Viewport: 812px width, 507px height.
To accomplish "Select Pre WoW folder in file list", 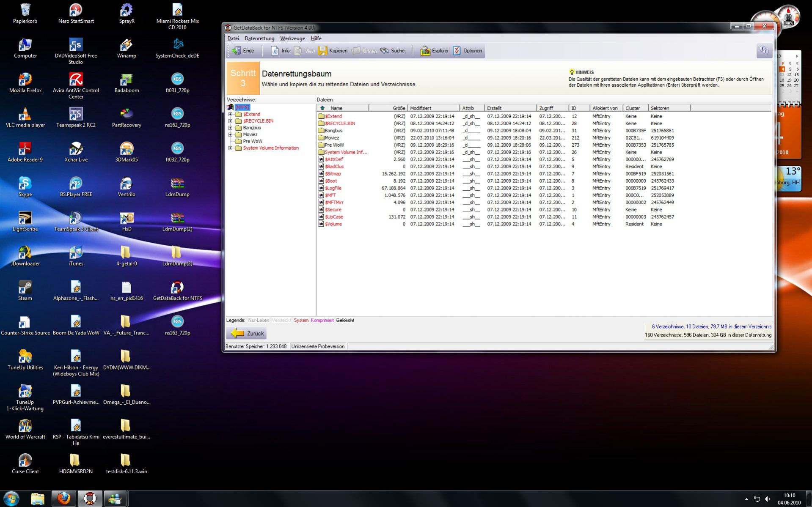I will coord(334,145).
